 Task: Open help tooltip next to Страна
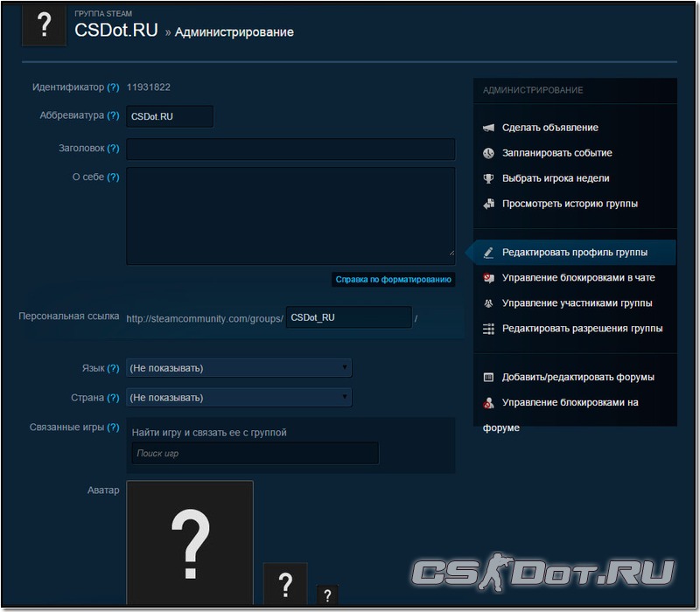pyautogui.click(x=114, y=398)
